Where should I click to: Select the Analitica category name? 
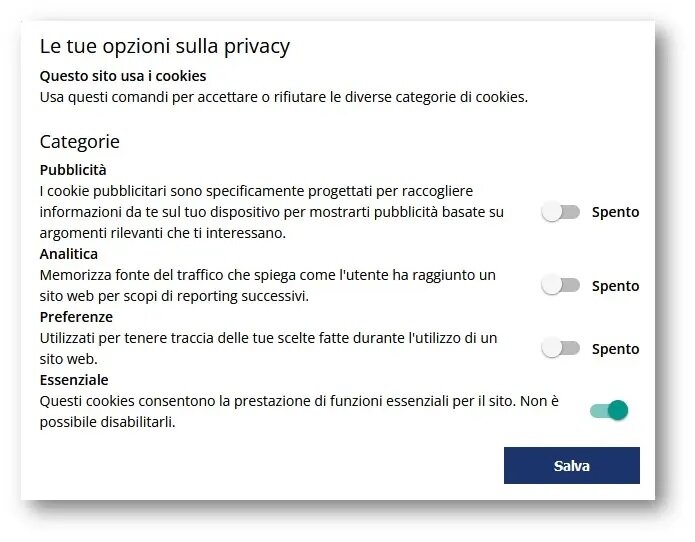pos(69,254)
